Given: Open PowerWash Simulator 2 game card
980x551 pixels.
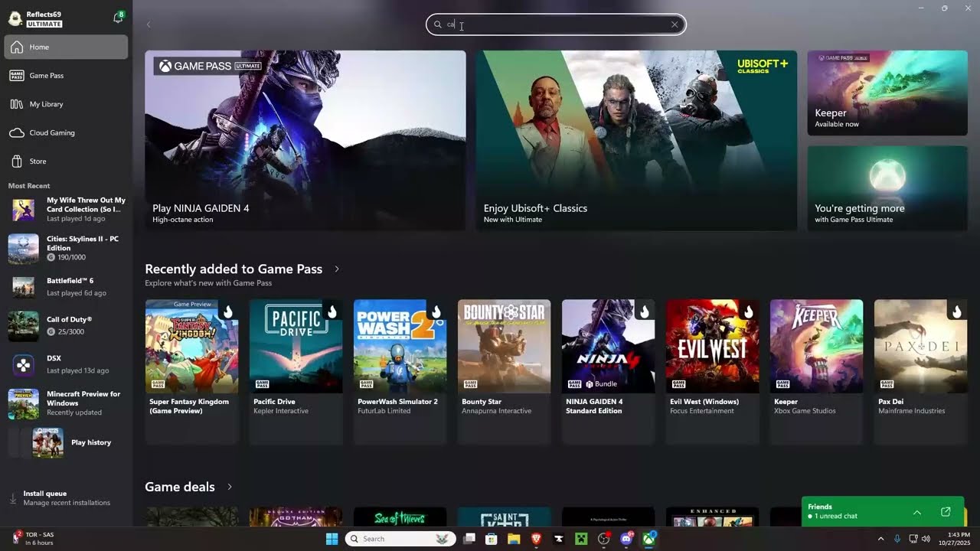Looking at the screenshot, I should click(x=400, y=371).
